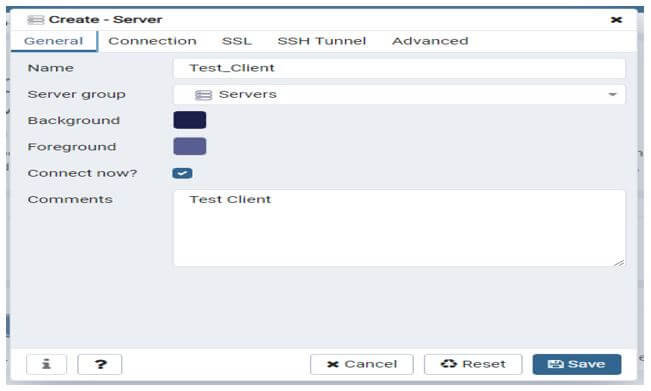Save the new server
The height and width of the screenshot is (391, 651).
[x=577, y=364]
